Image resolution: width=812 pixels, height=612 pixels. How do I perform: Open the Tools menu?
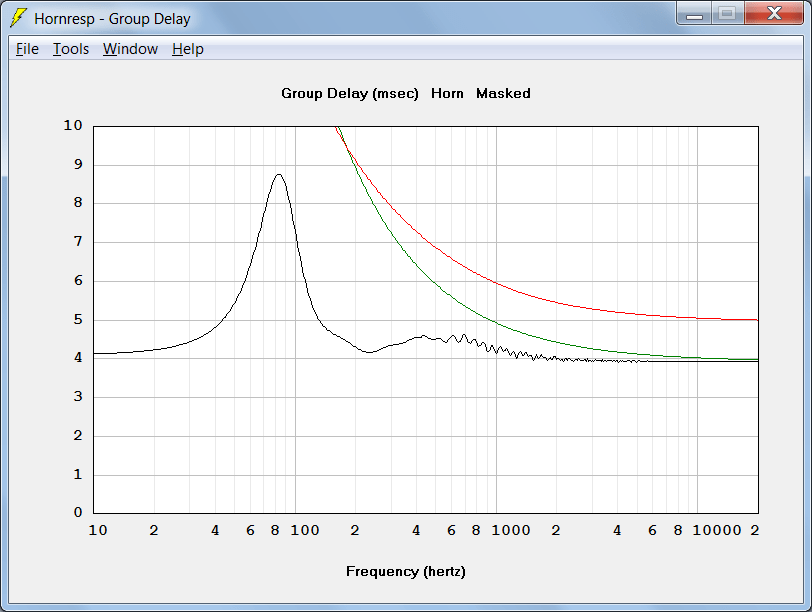[71, 49]
